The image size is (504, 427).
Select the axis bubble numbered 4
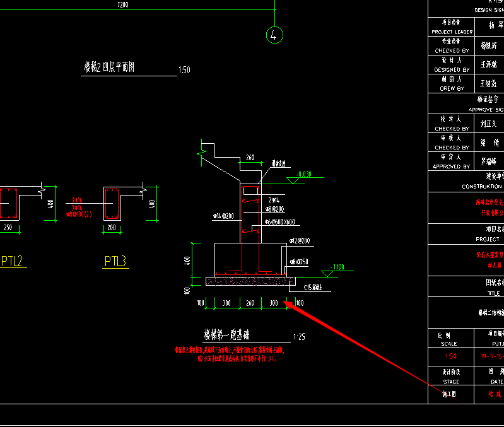(x=274, y=35)
